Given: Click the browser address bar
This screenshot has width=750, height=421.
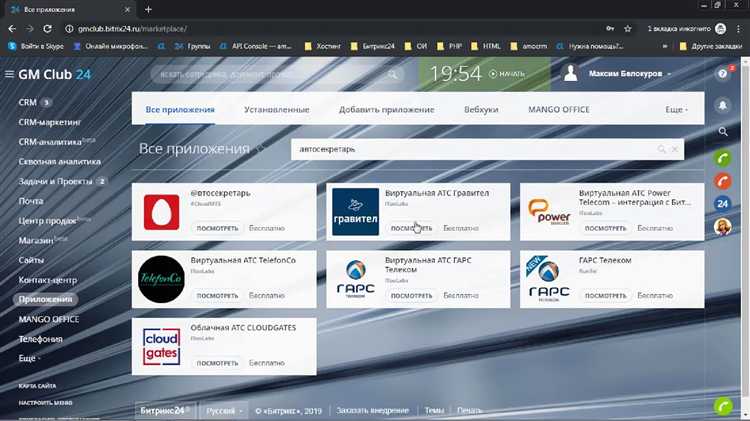Looking at the screenshot, I should click(335, 29).
